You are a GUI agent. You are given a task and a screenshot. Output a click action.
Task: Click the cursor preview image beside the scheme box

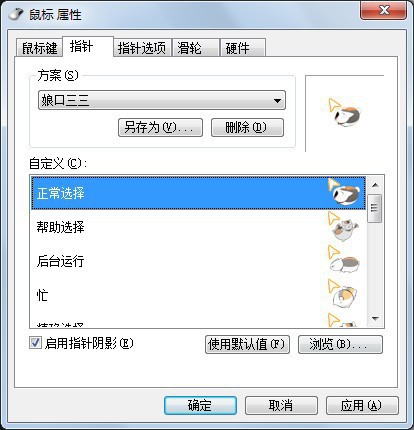(x=344, y=112)
